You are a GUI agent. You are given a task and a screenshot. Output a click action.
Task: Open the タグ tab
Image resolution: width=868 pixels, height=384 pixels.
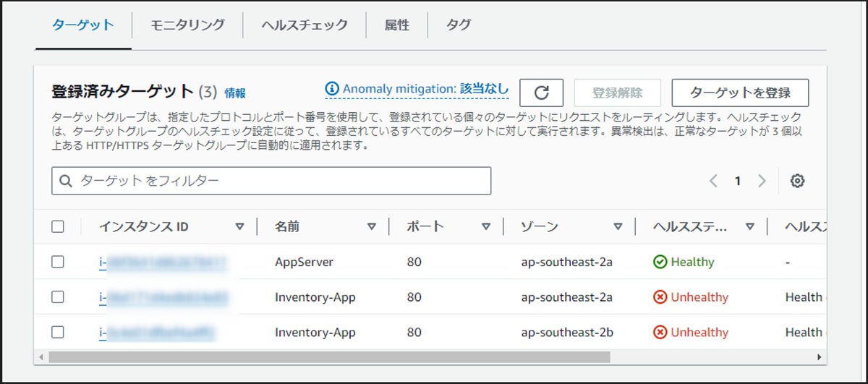pyautogui.click(x=459, y=25)
